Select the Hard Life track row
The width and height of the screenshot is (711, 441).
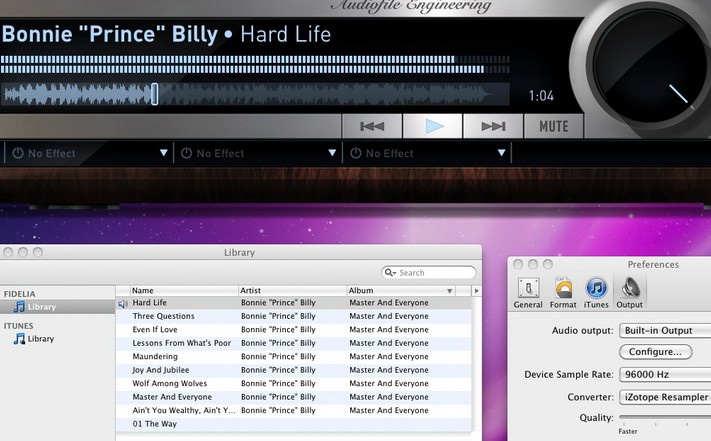(294, 303)
